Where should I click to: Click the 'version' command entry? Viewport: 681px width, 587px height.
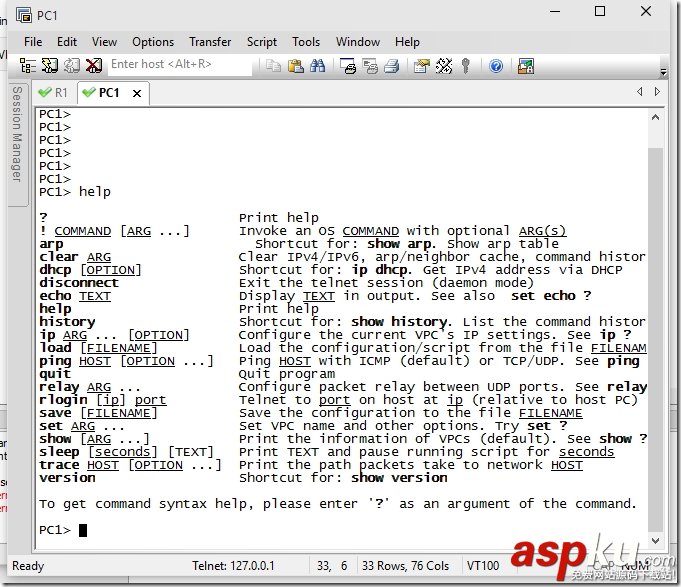click(x=67, y=478)
